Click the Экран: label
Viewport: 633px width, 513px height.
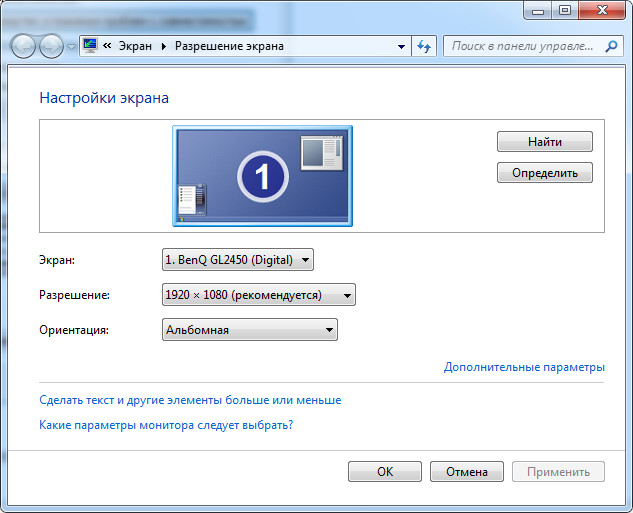tap(57, 260)
